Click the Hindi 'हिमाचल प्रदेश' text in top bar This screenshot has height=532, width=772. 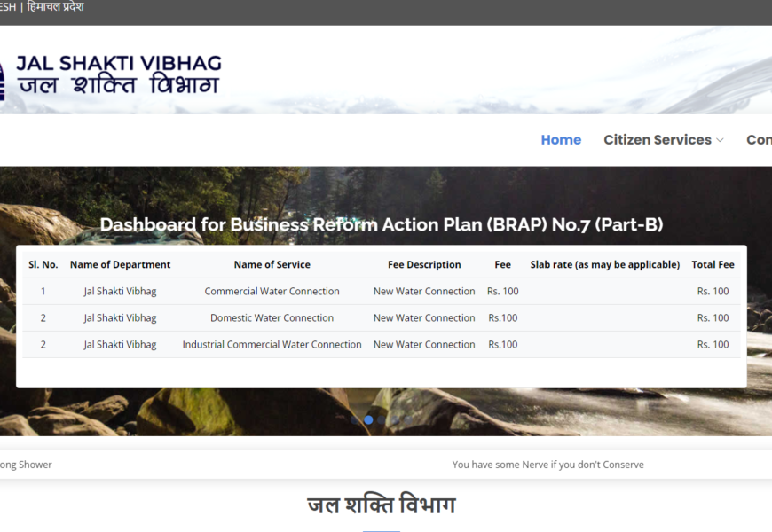point(55,7)
